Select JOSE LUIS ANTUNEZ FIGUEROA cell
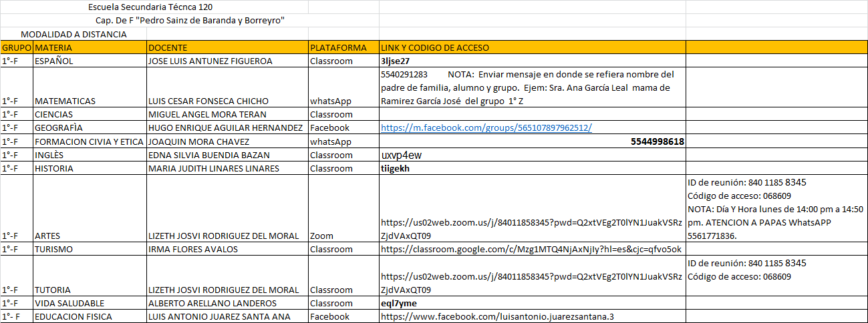Viewport: 868px width, 323px height. [227, 61]
